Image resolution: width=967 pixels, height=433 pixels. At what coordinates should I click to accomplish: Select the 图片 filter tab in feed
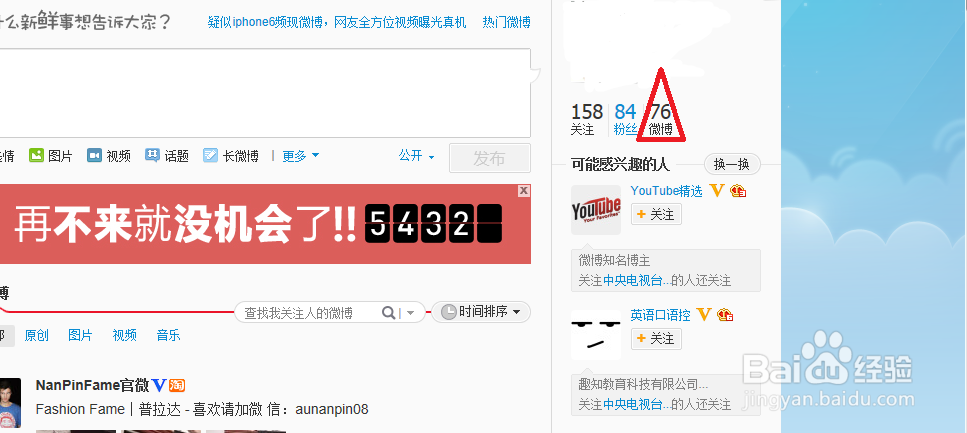tap(80, 335)
